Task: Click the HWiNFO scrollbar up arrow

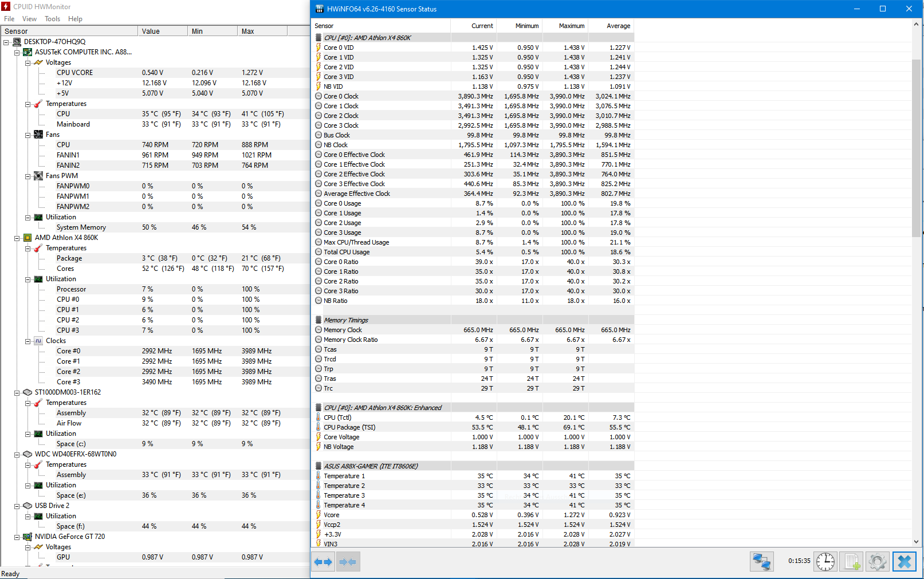Action: click(x=916, y=24)
